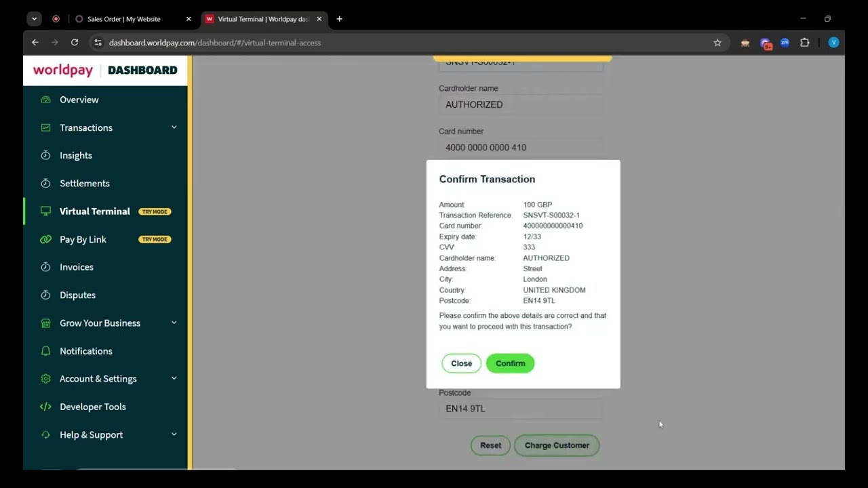Click the Developer Tools code icon

[x=45, y=407]
